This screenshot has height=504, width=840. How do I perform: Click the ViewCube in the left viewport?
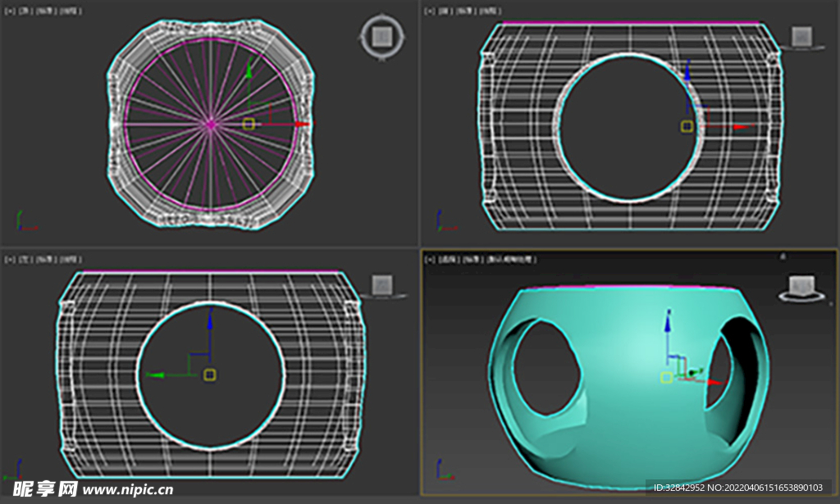coord(382,284)
